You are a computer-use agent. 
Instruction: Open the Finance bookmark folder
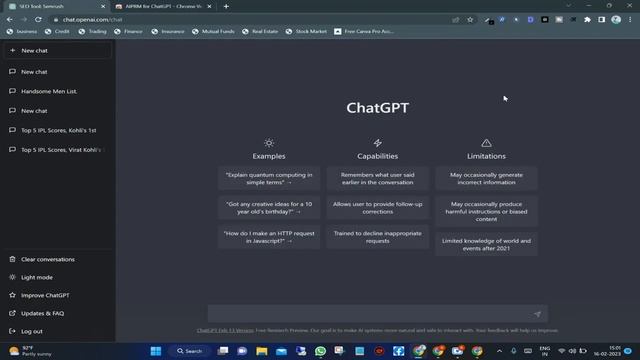(x=129, y=31)
